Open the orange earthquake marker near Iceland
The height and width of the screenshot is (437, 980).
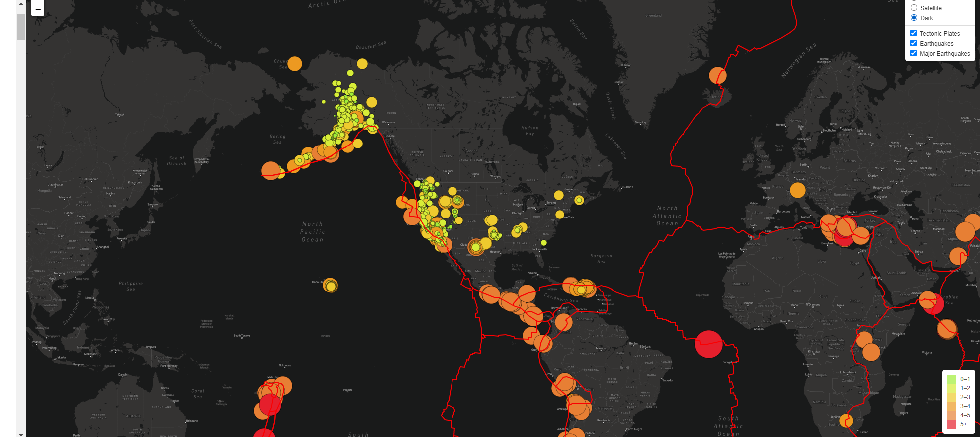click(x=717, y=75)
